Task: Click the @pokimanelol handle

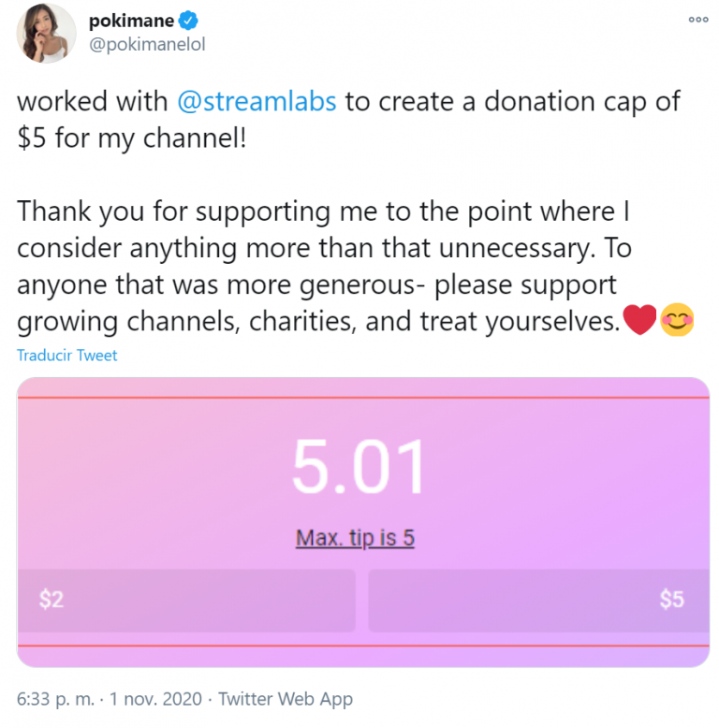Action: tap(146, 45)
